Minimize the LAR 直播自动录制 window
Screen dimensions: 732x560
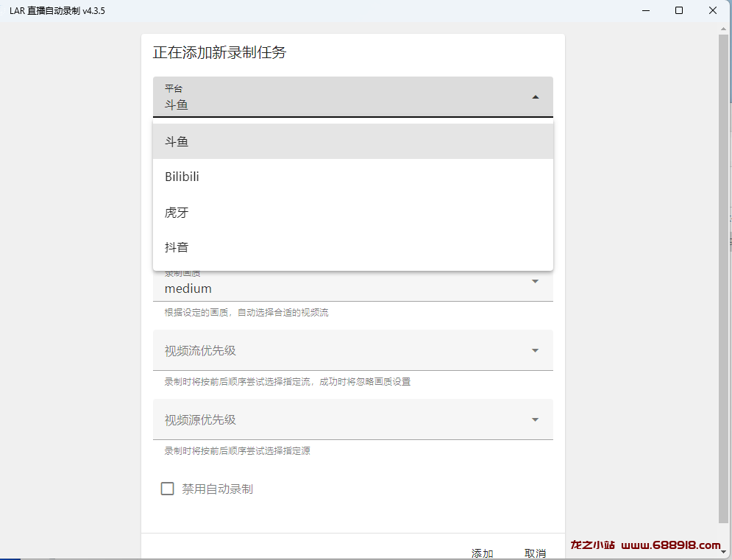pyautogui.click(x=646, y=10)
